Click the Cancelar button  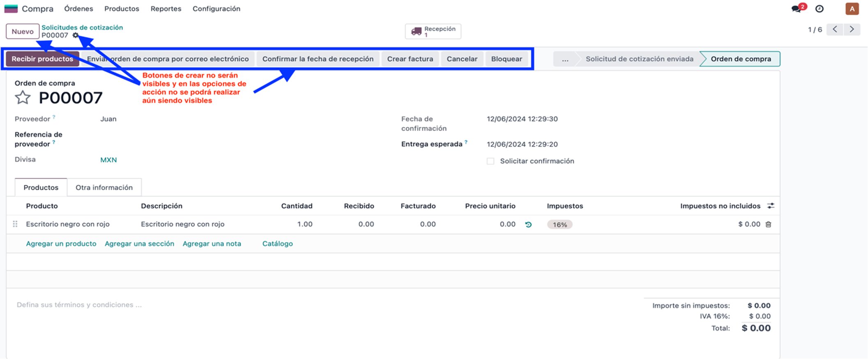(x=462, y=59)
